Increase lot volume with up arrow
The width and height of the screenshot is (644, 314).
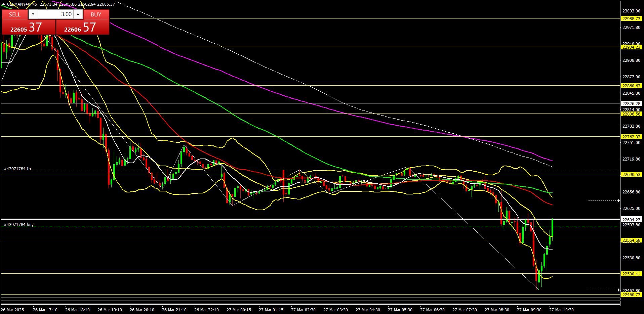point(78,14)
